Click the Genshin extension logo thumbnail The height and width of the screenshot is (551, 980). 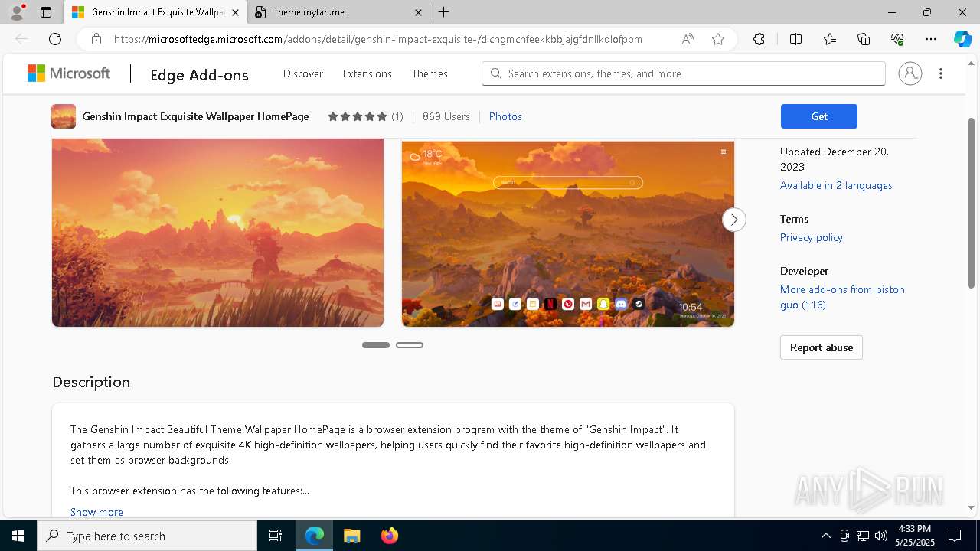point(64,116)
